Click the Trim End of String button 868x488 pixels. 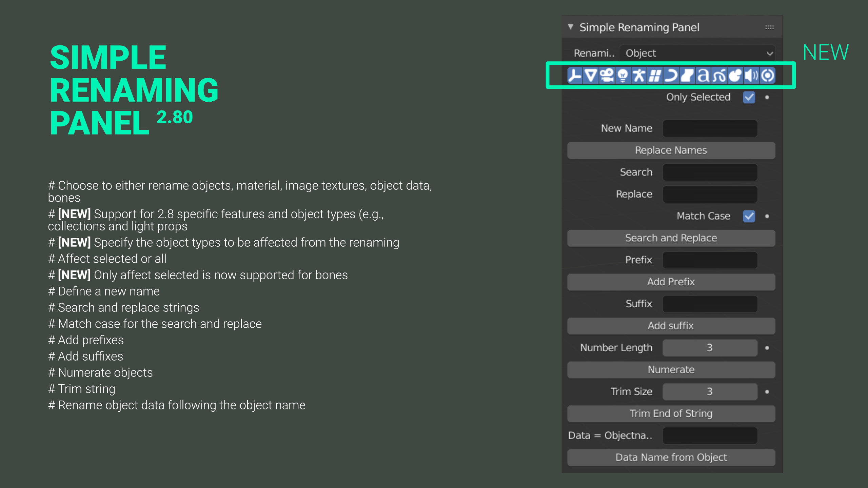coord(671,413)
